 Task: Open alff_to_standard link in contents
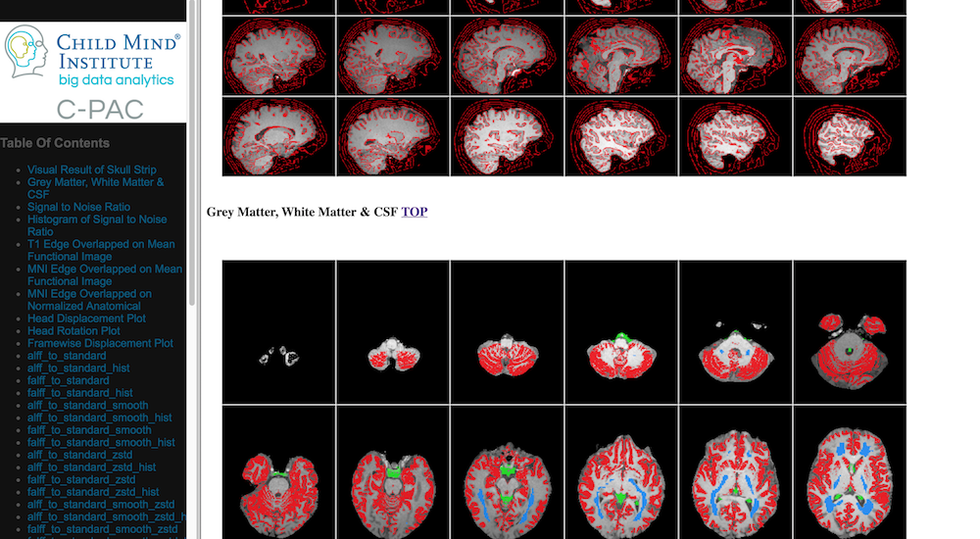(x=68, y=356)
